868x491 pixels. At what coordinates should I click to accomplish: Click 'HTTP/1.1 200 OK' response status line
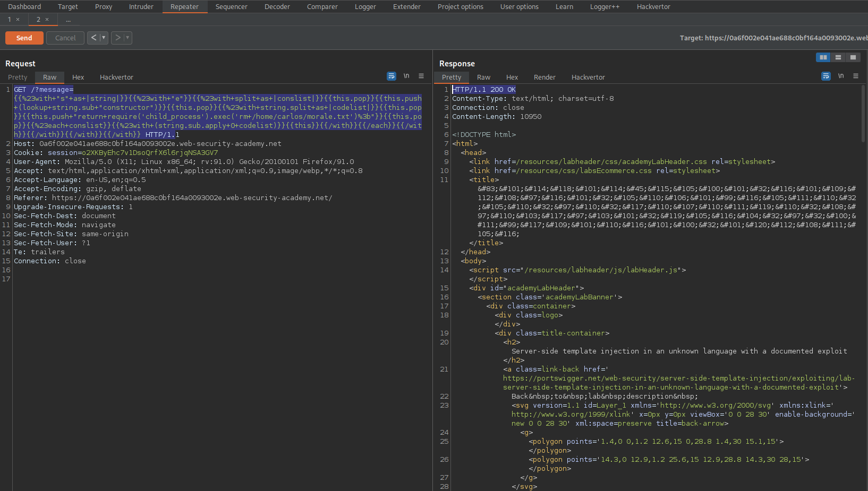[484, 90]
